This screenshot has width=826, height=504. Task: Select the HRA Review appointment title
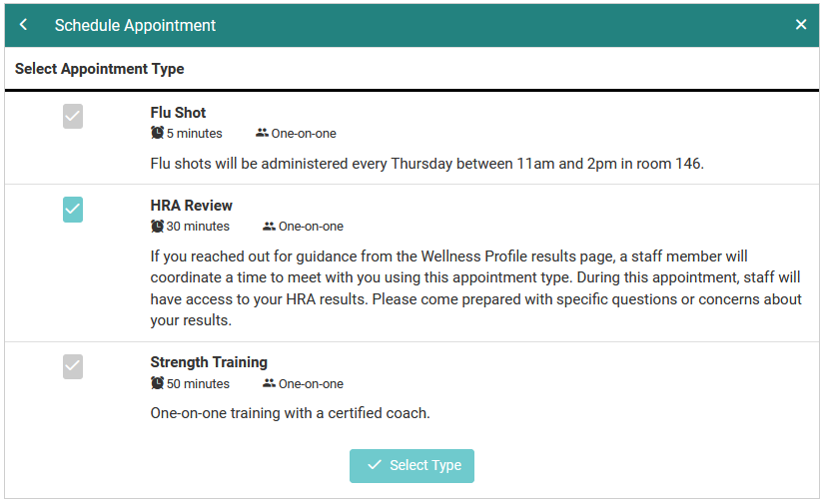pyautogui.click(x=191, y=206)
